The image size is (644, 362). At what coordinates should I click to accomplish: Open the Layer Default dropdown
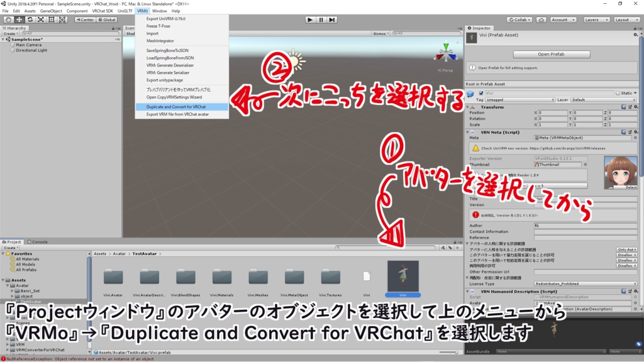(x=602, y=100)
